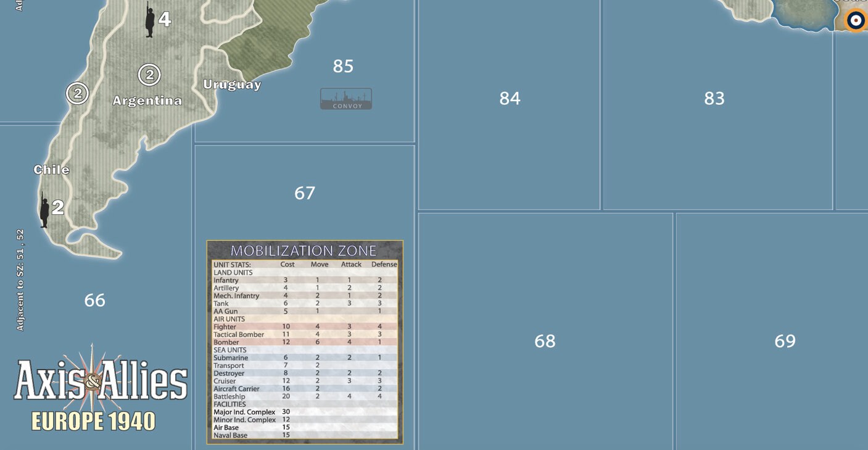Image resolution: width=868 pixels, height=450 pixels.
Task: Click the Move column header
Action: [320, 265]
